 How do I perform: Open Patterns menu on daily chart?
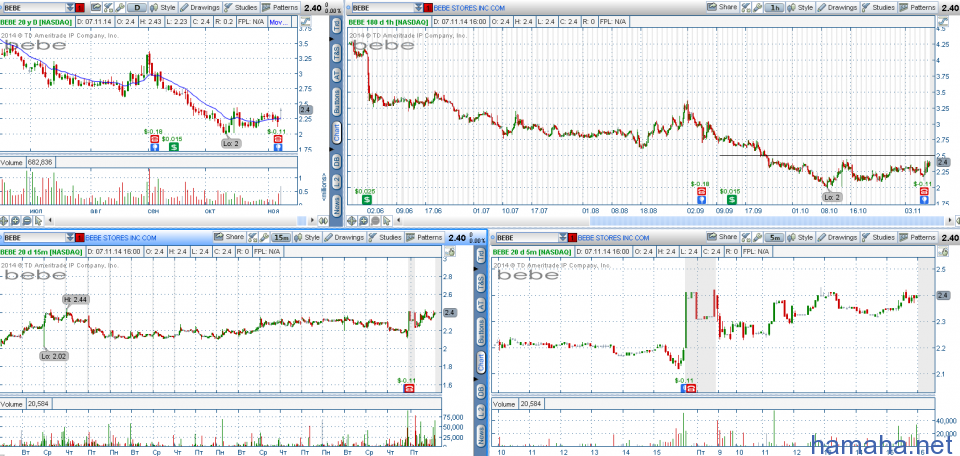pos(280,7)
